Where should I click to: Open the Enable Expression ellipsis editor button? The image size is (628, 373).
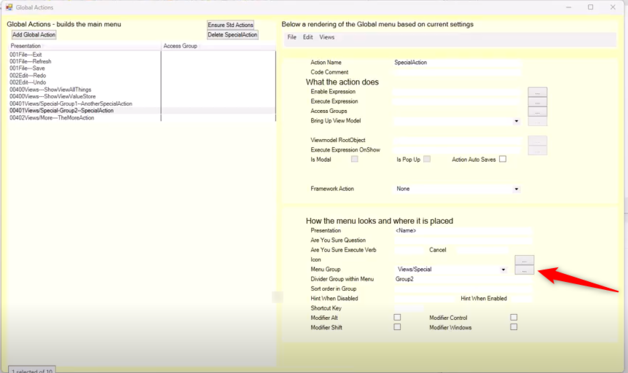[537, 92]
